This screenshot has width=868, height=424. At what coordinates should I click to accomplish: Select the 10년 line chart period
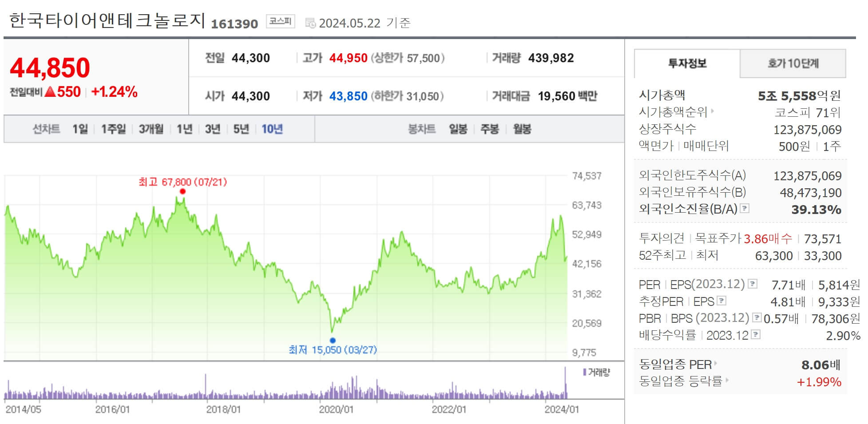[272, 129]
